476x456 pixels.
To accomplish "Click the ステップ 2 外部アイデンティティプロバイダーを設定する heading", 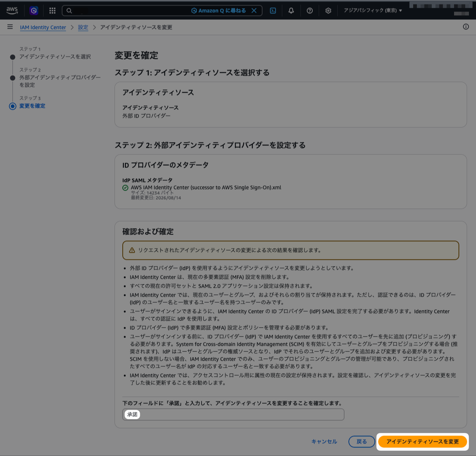I will tap(210, 145).
